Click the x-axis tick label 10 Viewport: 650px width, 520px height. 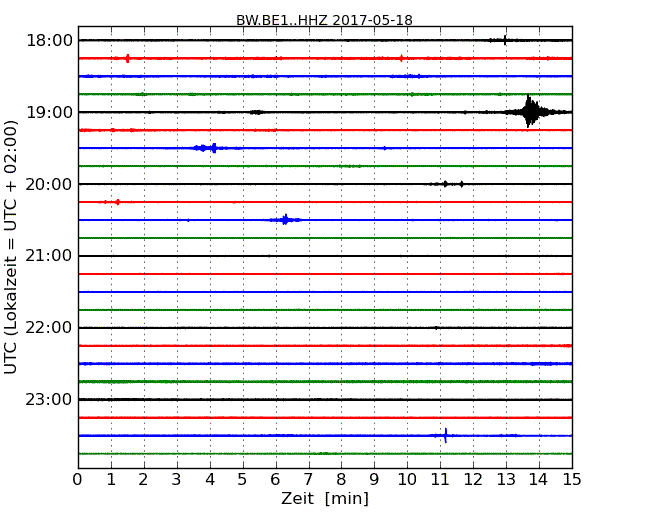point(407,479)
